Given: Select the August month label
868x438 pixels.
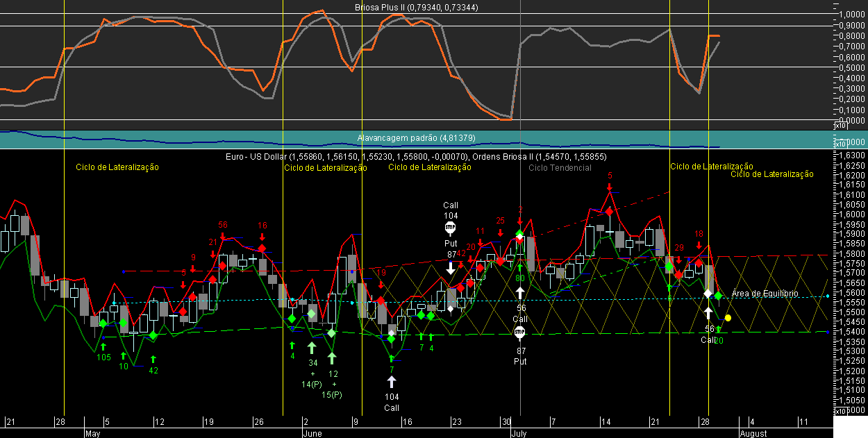Looking at the screenshot, I should coord(753,433).
